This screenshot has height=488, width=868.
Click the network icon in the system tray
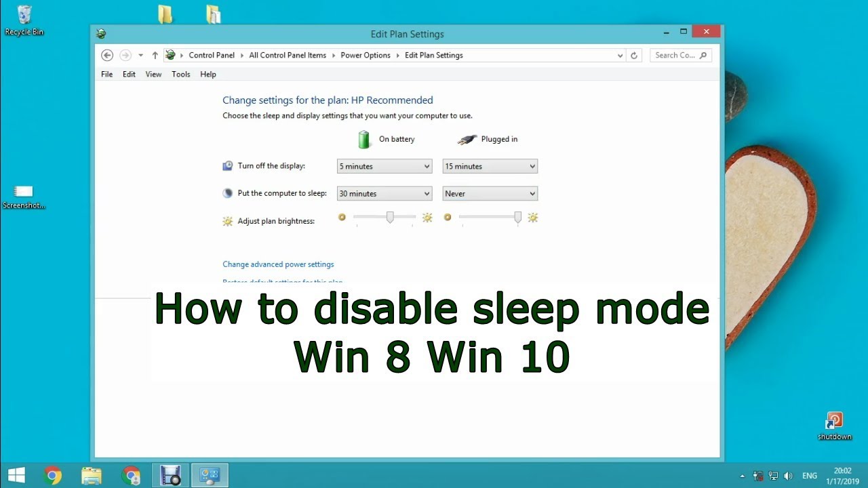click(x=773, y=476)
